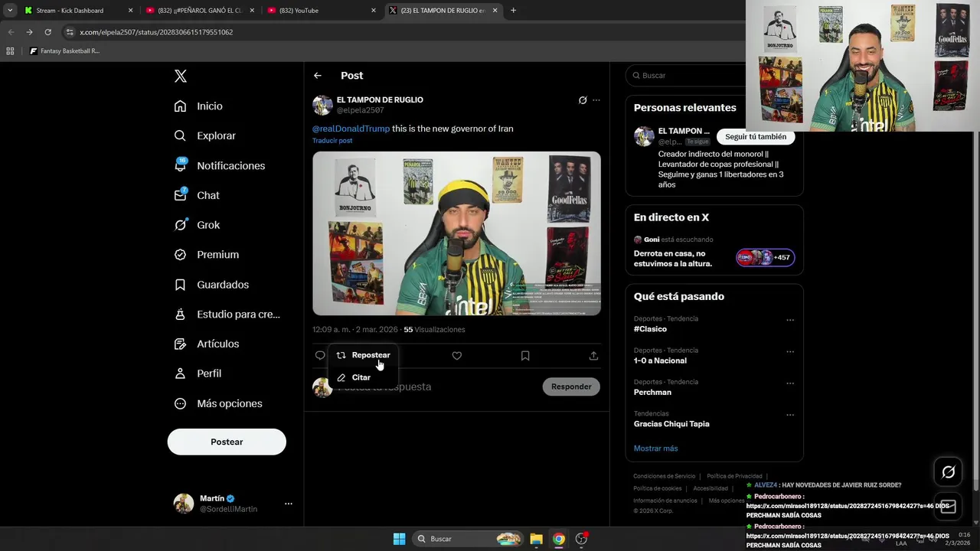Screen dimensions: 980x551
Task: Click the floating messages button
Action: pyautogui.click(x=948, y=507)
